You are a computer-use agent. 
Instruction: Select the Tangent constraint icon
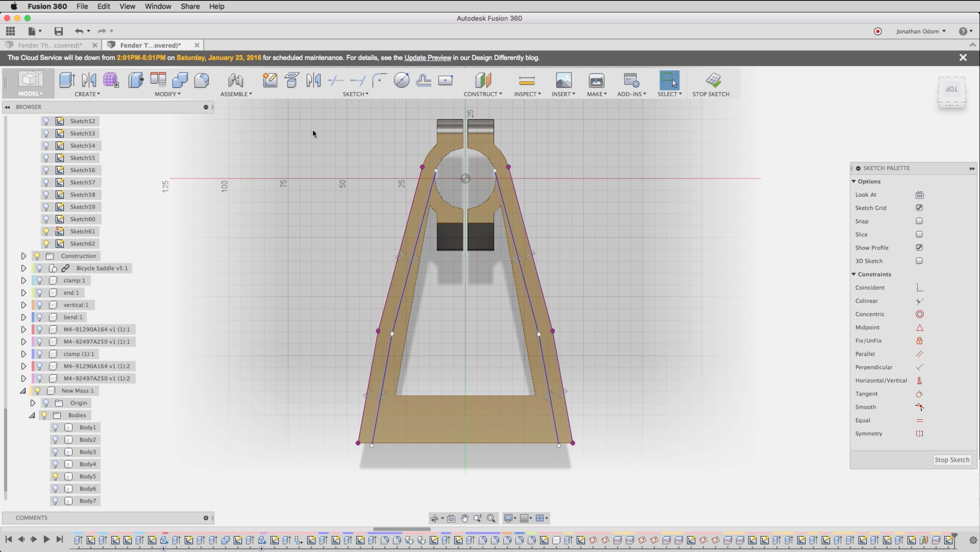pos(919,394)
